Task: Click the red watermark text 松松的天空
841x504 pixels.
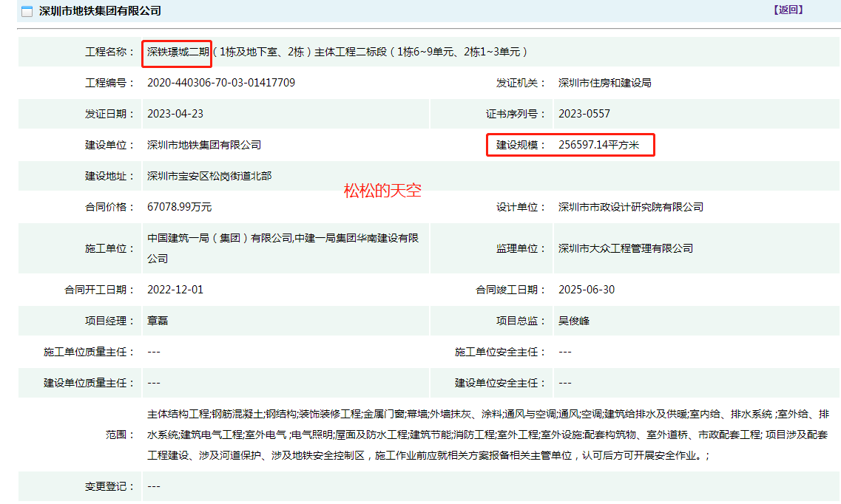Action: tap(382, 190)
